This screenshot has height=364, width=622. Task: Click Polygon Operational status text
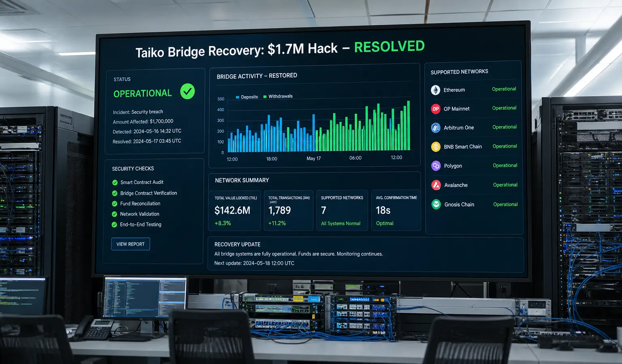click(505, 165)
